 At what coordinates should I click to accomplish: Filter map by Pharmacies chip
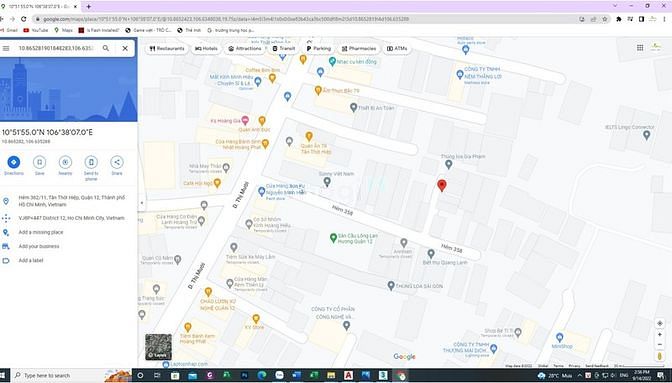[x=359, y=48]
